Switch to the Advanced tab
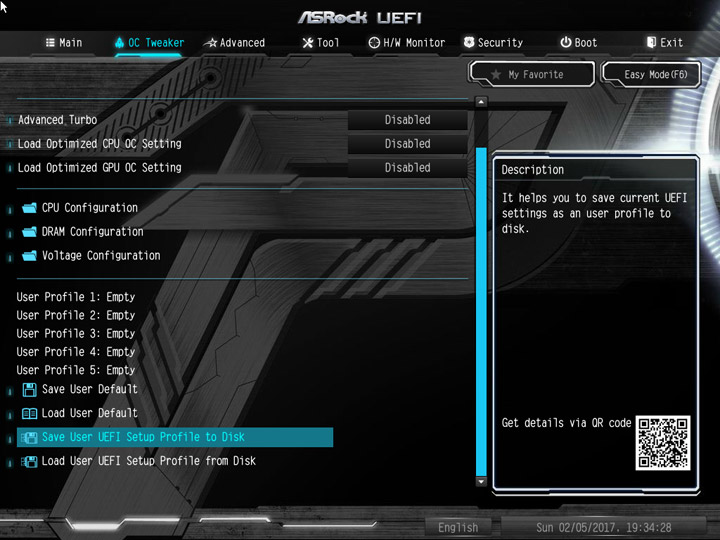This screenshot has height=540, width=720. [235, 43]
